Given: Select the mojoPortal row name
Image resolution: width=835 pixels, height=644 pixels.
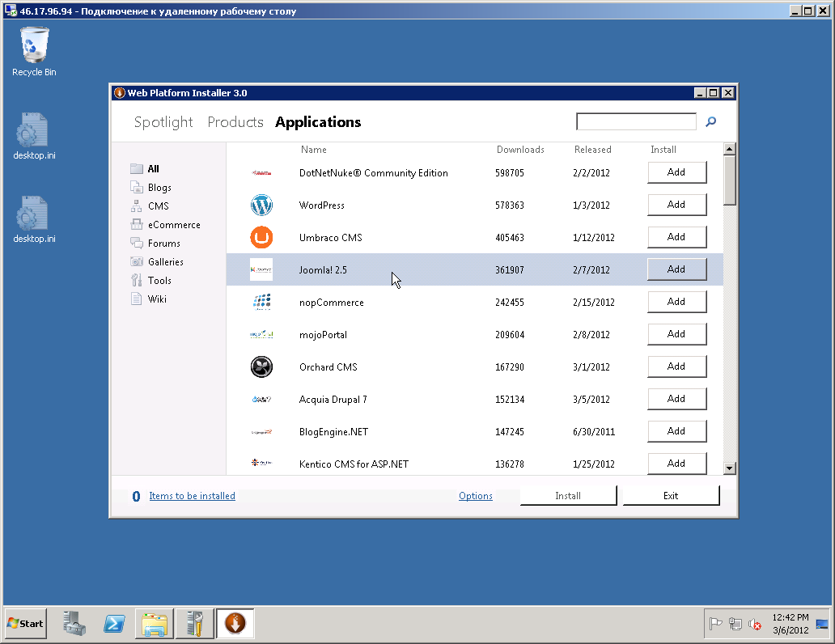Looking at the screenshot, I should pos(323,334).
